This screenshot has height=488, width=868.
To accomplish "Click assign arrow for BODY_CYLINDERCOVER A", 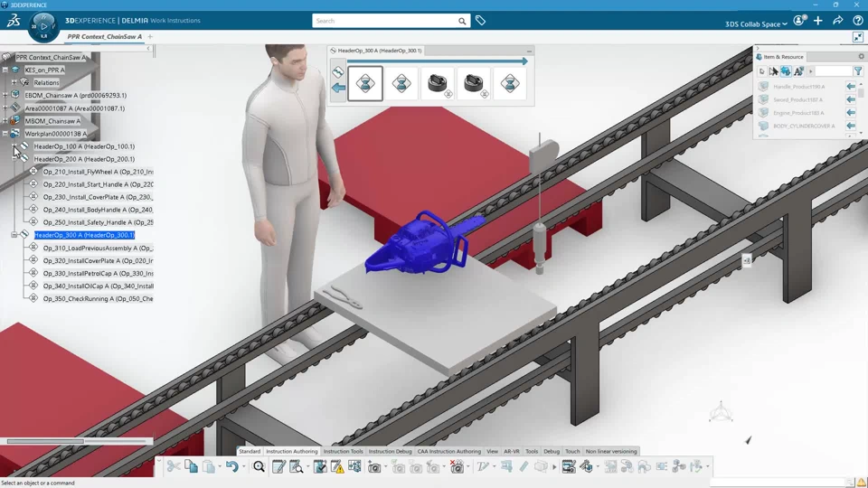I will pyautogui.click(x=851, y=127).
